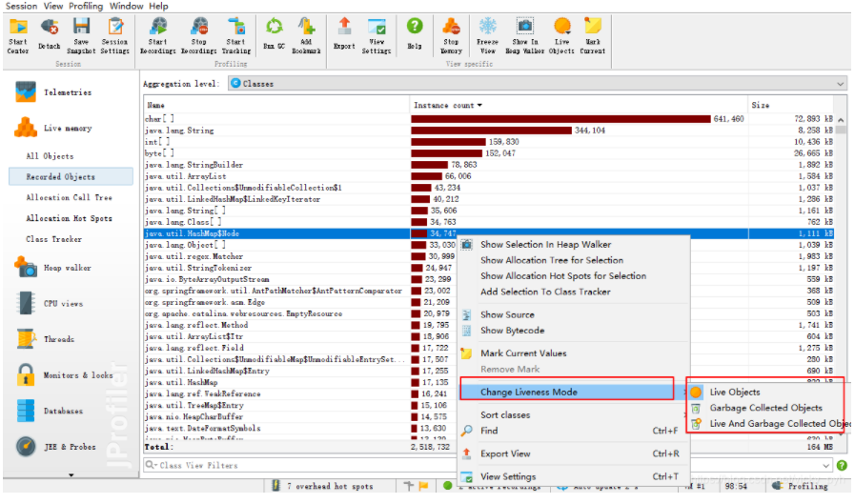Image resolution: width=855 pixels, height=504 pixels.
Task: Select All Objects view in sidebar
Action: coord(50,156)
